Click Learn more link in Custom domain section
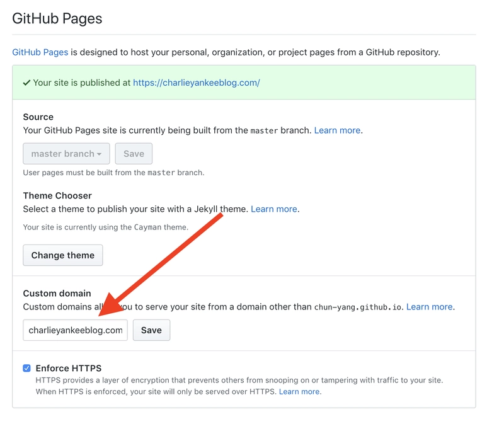Viewport: 504px width, 431px height. coord(430,307)
